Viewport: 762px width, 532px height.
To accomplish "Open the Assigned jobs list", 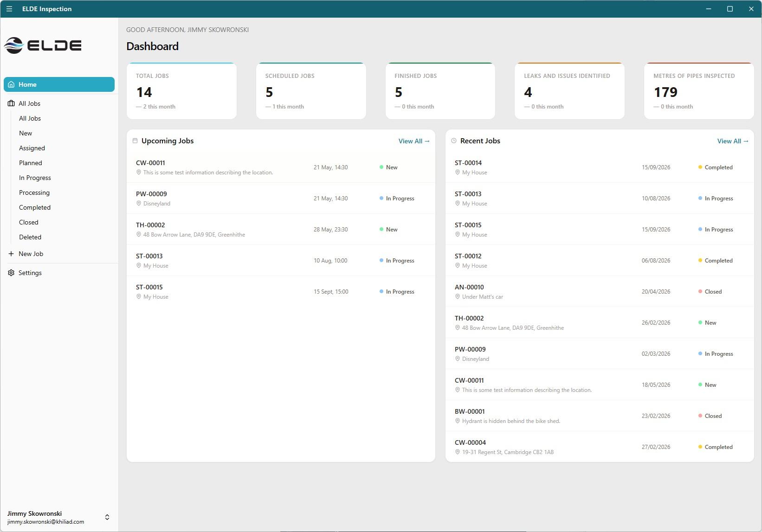I will (32, 148).
